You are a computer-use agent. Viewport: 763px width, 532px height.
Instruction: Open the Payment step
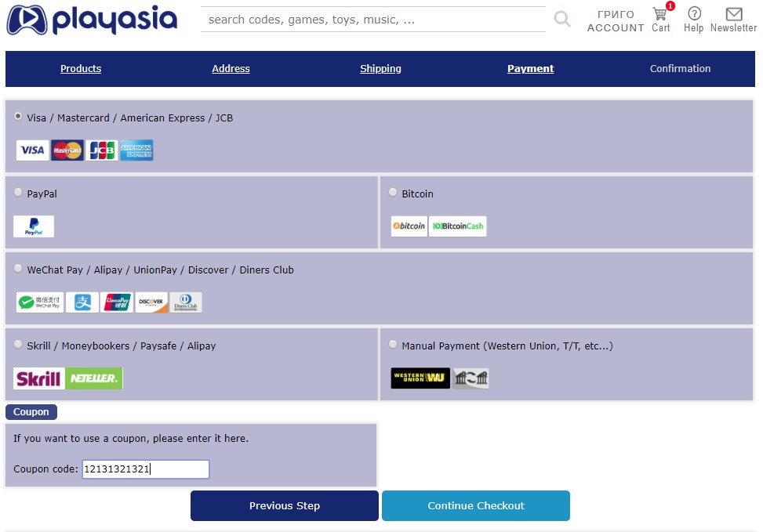click(530, 69)
